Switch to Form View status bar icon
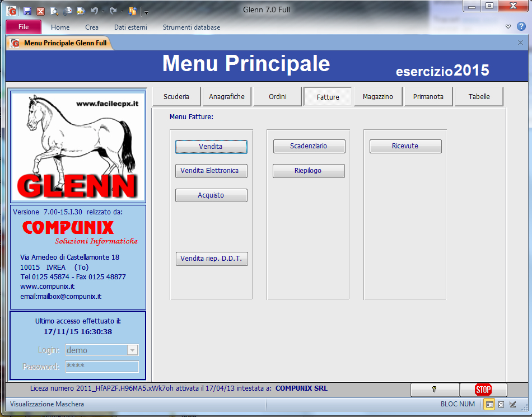Viewport: 532px width, 417px height. point(489,404)
